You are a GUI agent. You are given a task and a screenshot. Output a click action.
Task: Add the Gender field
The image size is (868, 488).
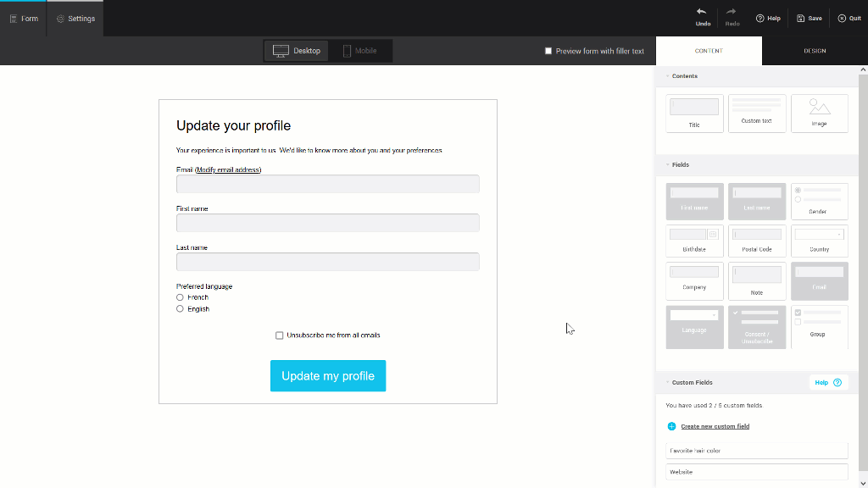pos(819,201)
